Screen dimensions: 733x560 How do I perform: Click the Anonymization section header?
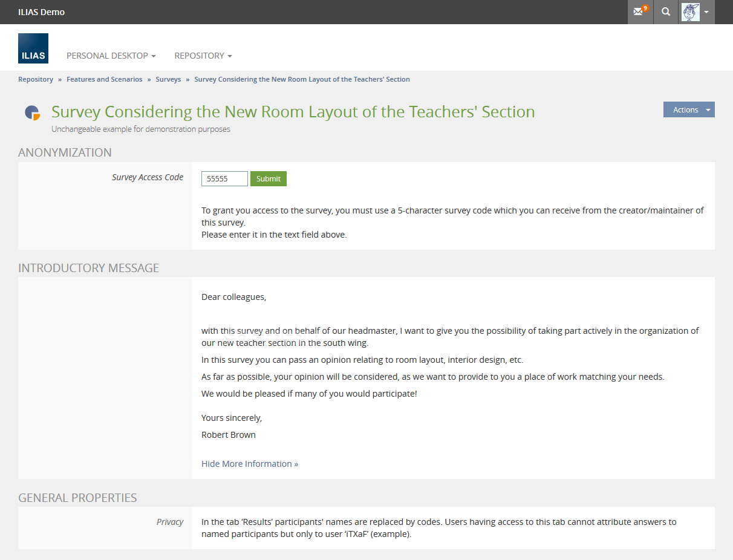pyautogui.click(x=65, y=152)
